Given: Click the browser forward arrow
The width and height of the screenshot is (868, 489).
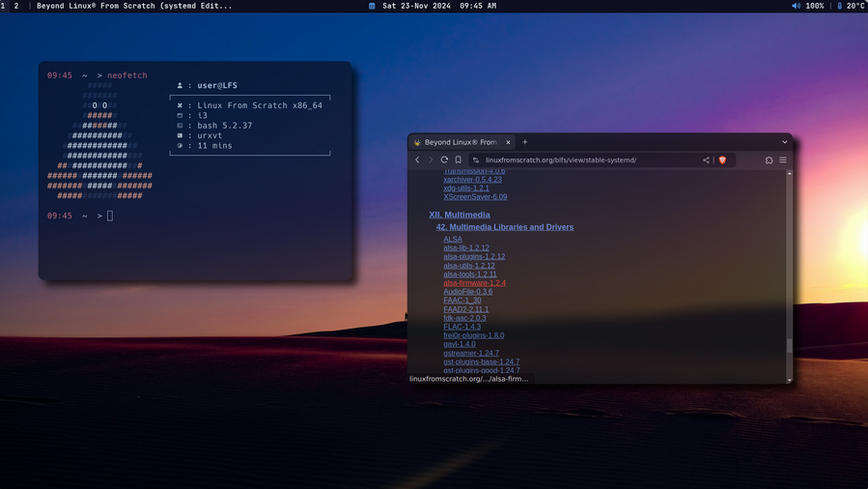Looking at the screenshot, I should [431, 160].
